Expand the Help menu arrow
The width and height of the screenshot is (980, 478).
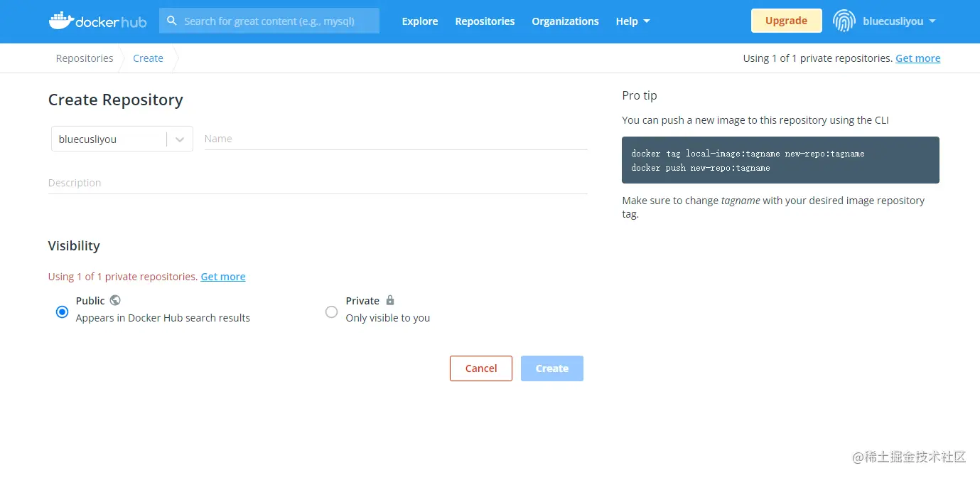pyautogui.click(x=647, y=21)
